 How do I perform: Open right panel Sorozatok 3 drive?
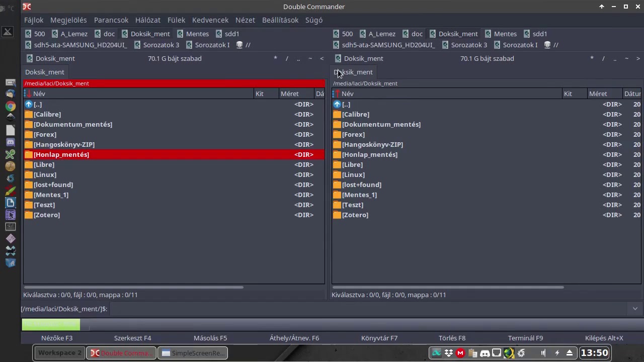(464, 45)
